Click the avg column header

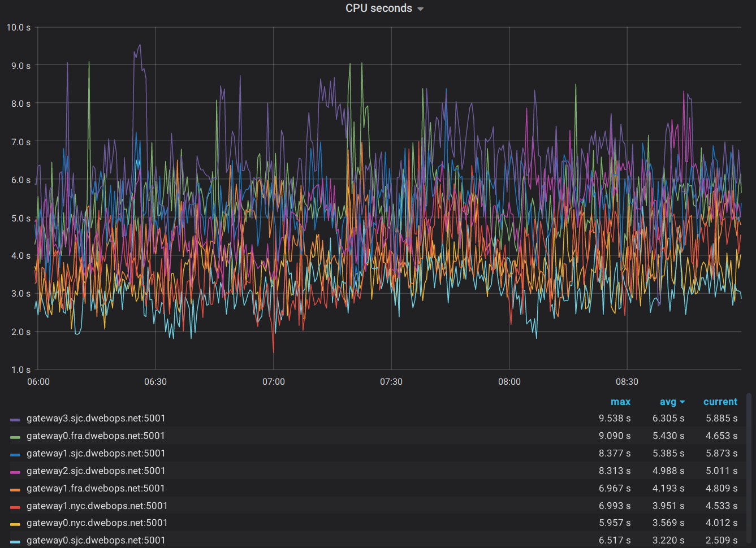pos(667,402)
